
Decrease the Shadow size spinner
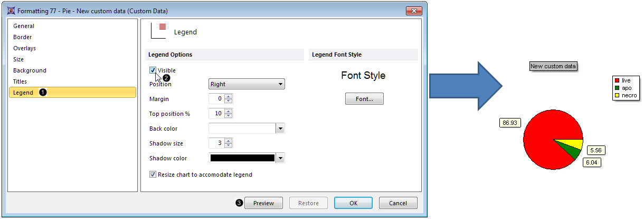228,145
